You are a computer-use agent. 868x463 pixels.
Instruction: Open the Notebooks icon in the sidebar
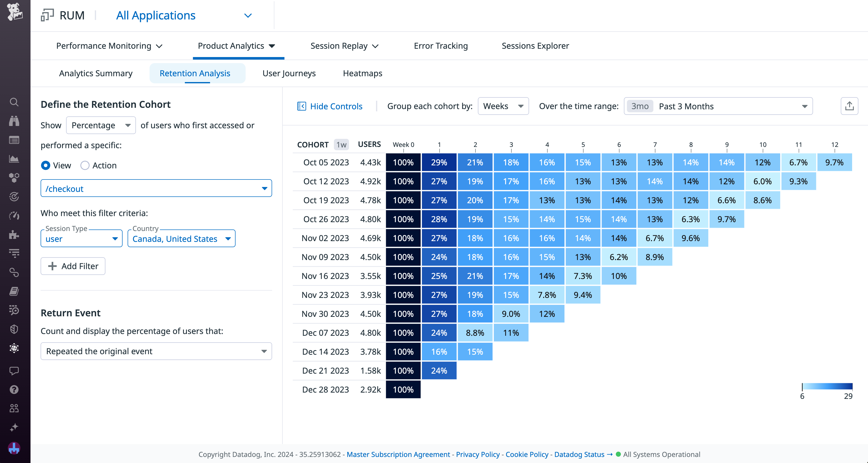14,291
